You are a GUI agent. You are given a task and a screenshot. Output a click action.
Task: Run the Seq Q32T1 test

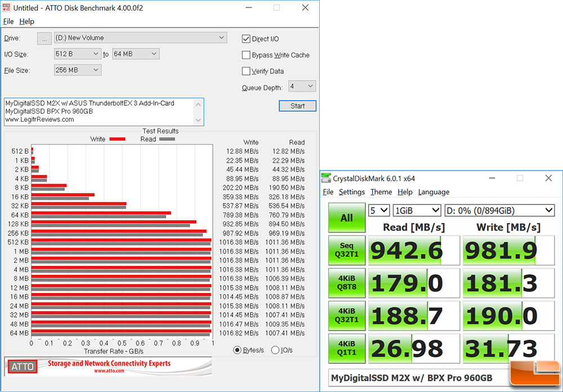pyautogui.click(x=346, y=250)
